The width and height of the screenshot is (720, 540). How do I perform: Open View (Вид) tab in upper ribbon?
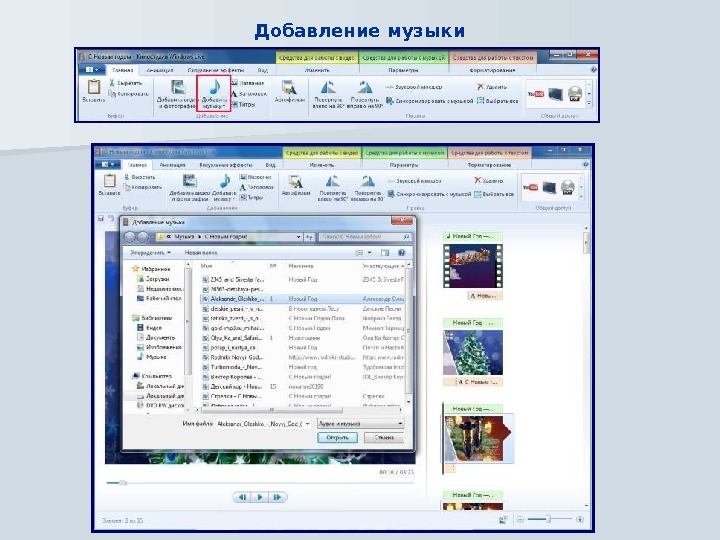pos(263,70)
